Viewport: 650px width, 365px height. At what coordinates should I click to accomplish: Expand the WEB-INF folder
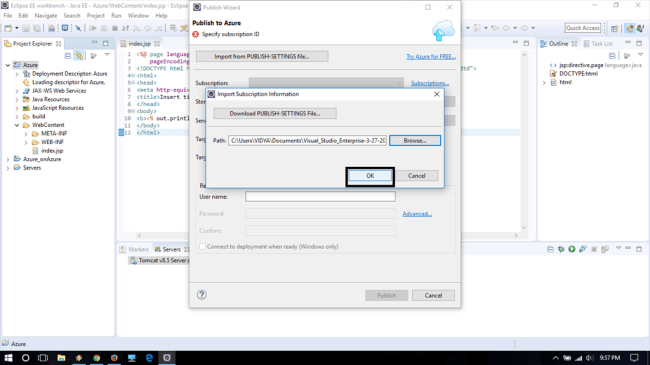[x=26, y=142]
